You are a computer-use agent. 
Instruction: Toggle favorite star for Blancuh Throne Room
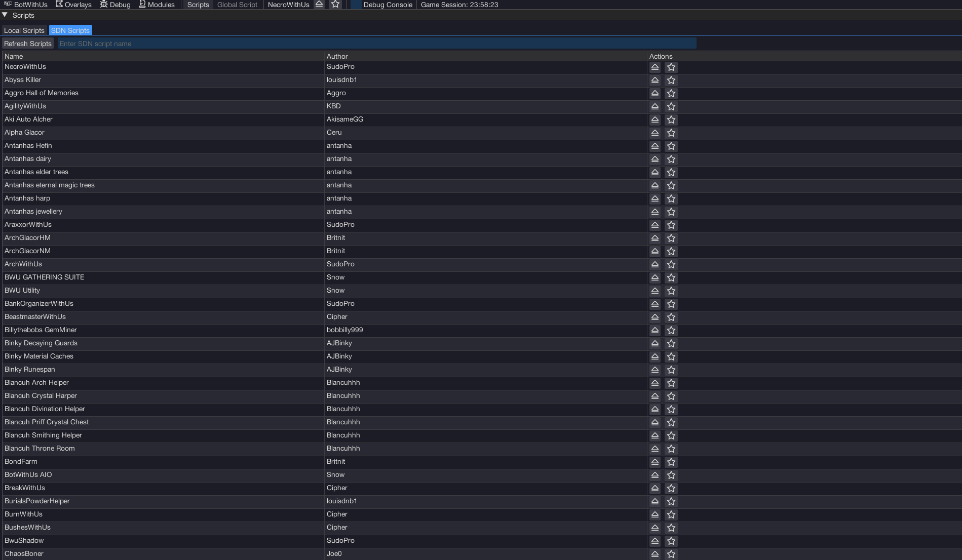tap(671, 449)
